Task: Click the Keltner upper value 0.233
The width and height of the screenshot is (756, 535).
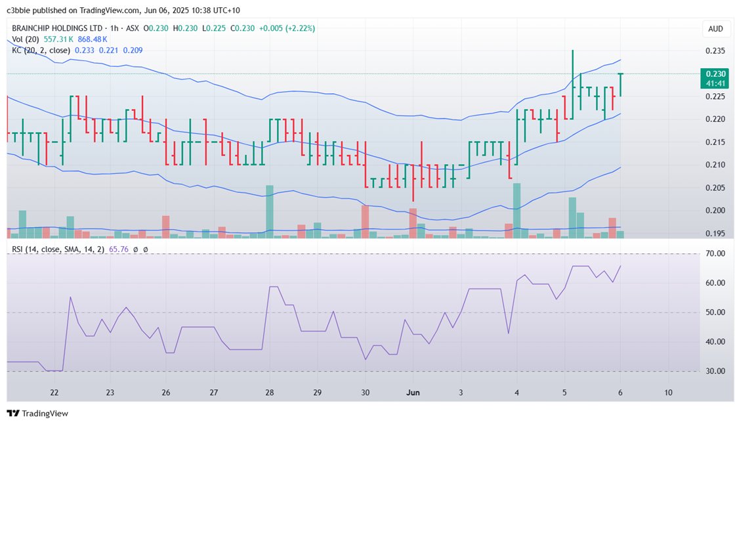Action: click(85, 50)
